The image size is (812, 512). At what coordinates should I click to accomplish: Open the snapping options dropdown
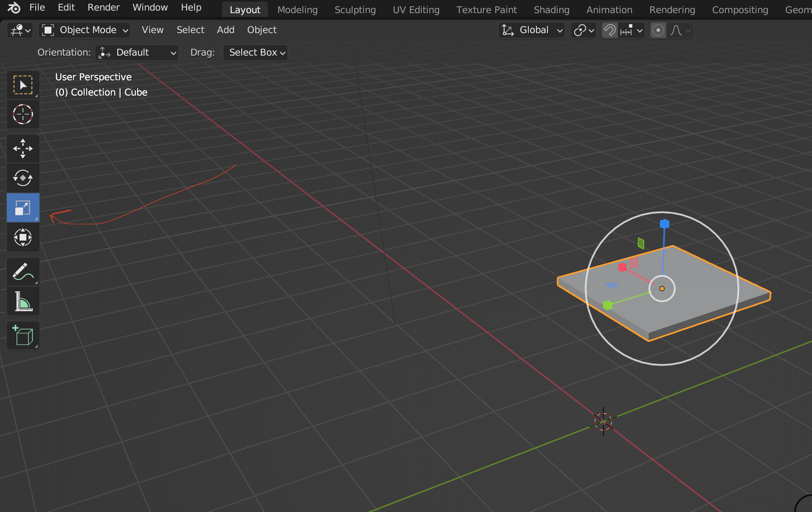tap(631, 30)
